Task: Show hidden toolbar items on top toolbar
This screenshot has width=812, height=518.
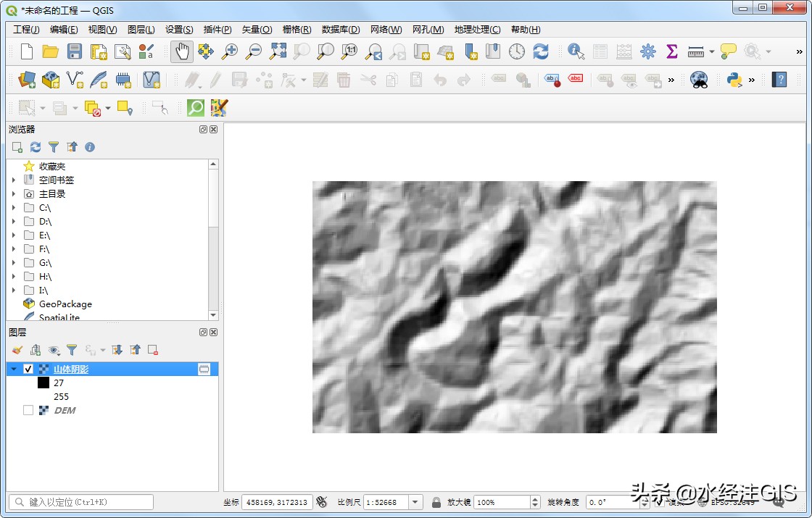Action: coord(799,51)
